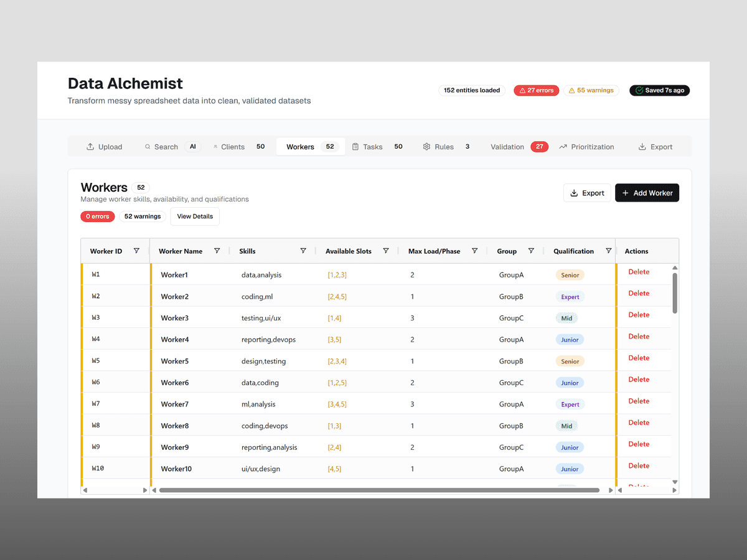Delete the Worker7 row

(x=639, y=401)
